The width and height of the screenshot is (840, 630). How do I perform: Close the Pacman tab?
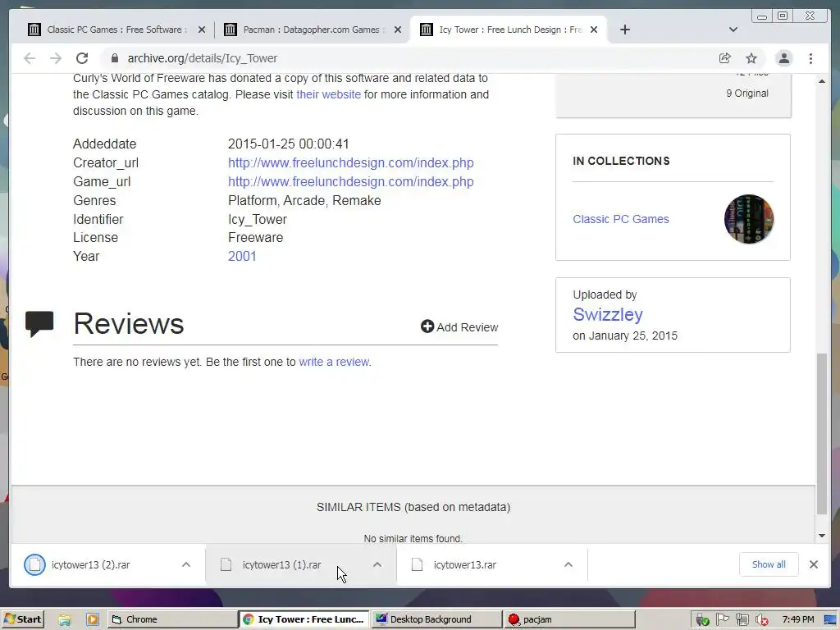point(398,30)
